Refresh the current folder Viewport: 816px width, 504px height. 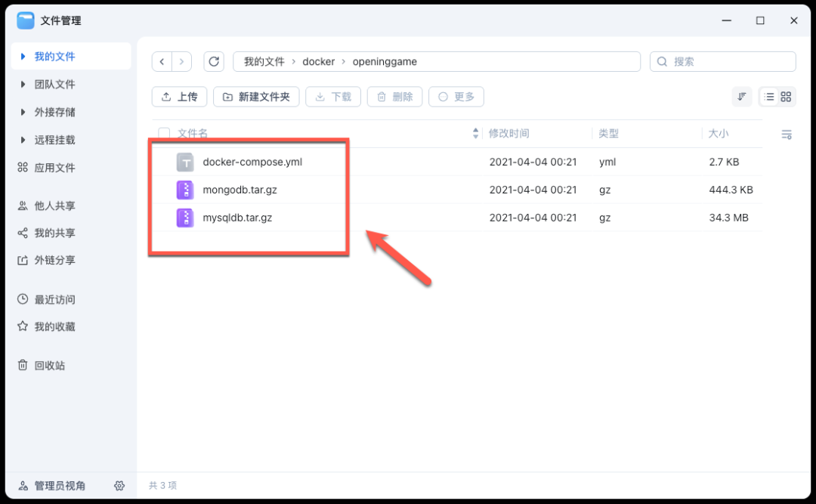point(214,61)
